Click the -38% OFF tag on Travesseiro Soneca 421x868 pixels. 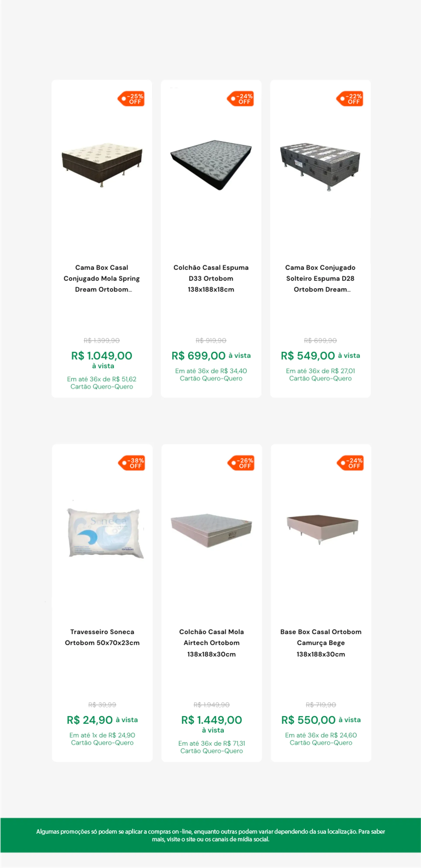(x=132, y=463)
